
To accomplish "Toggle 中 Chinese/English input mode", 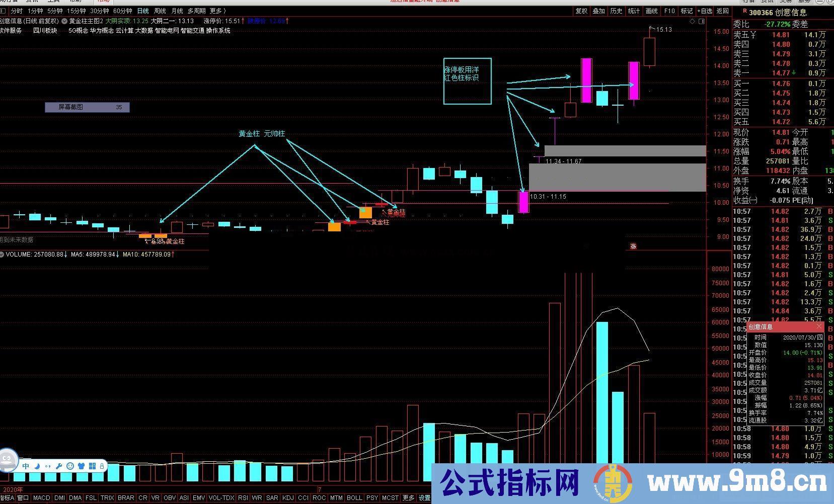I will point(25,466).
